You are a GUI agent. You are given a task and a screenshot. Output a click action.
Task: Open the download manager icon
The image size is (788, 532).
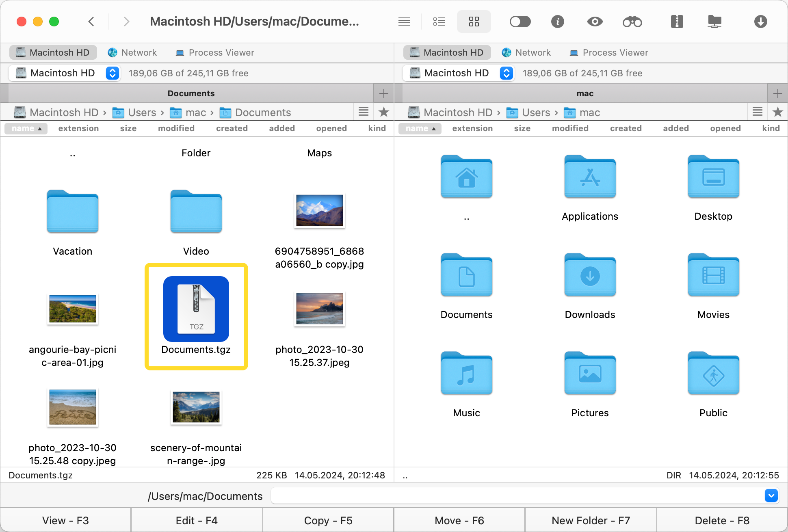coord(761,22)
